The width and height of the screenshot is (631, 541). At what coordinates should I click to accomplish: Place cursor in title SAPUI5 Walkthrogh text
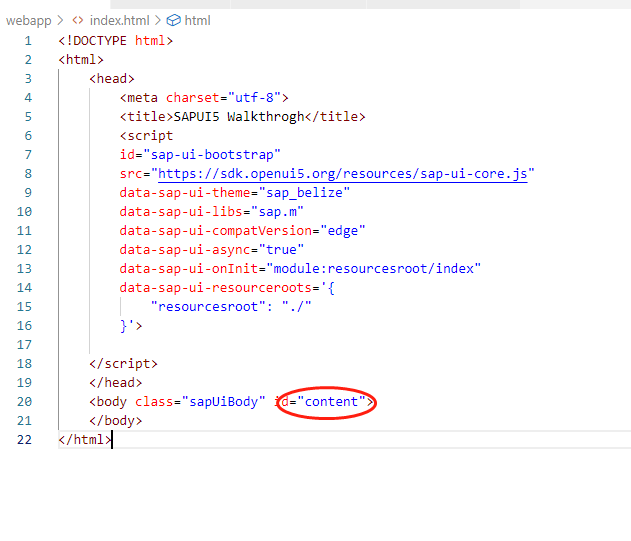coord(239,117)
